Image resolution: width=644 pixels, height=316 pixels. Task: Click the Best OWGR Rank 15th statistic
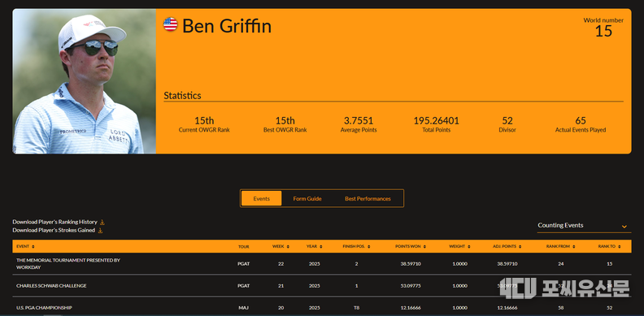pyautogui.click(x=285, y=124)
